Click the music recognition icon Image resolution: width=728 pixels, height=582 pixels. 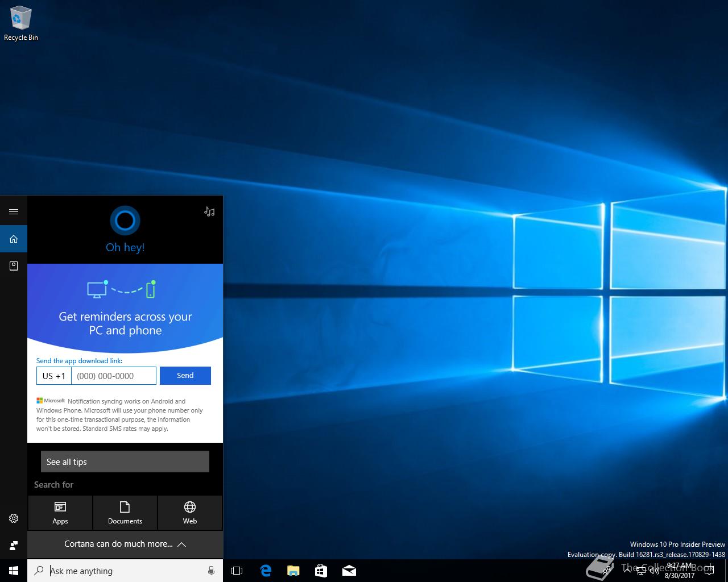click(x=209, y=211)
